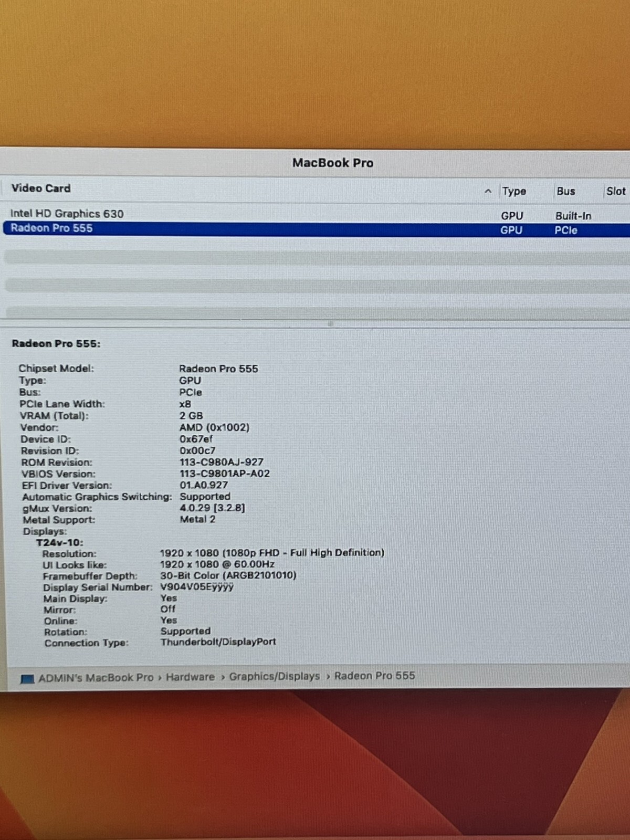Click the computer icon in path bar

pos(27,679)
